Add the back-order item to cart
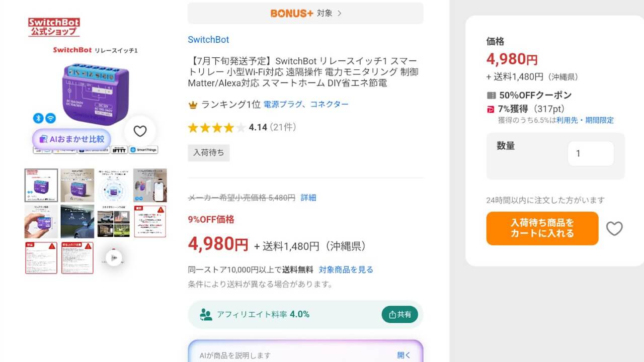 point(542,228)
